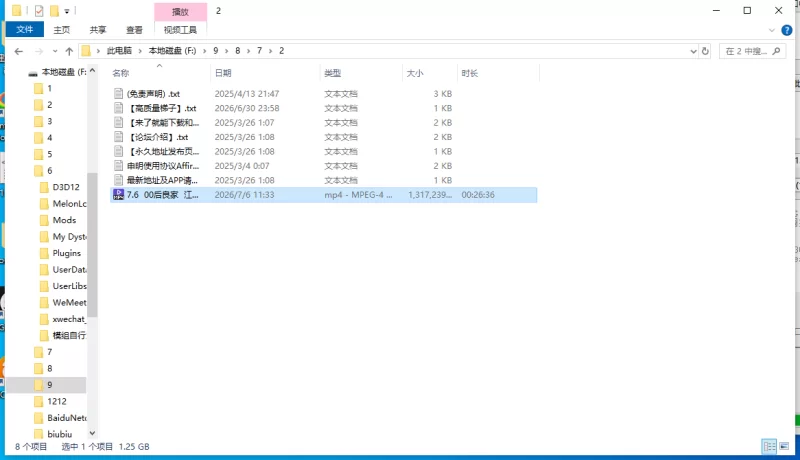Image resolution: width=800 pixels, height=460 pixels.
Task: Open the address bar history dropdown
Action: coord(693,51)
